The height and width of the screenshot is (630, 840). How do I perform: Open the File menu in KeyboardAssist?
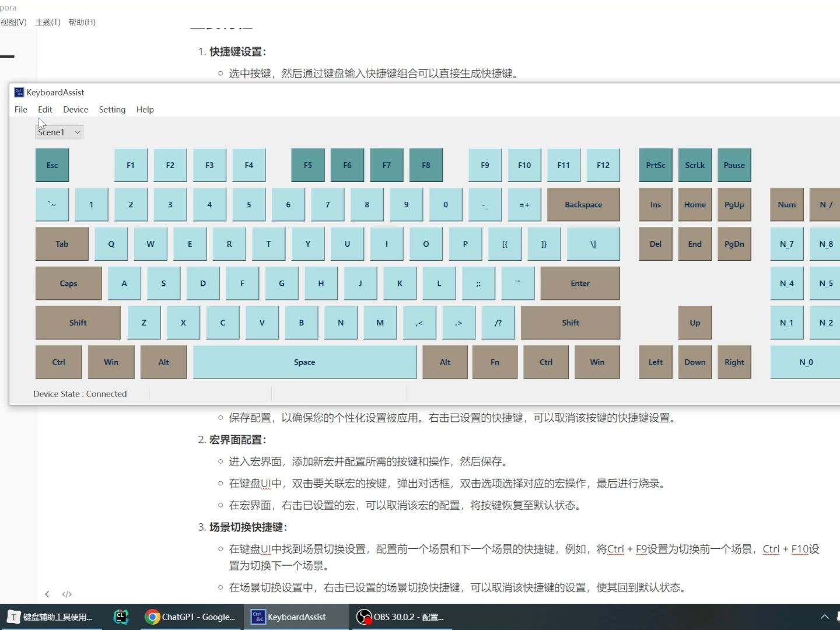[x=21, y=109]
